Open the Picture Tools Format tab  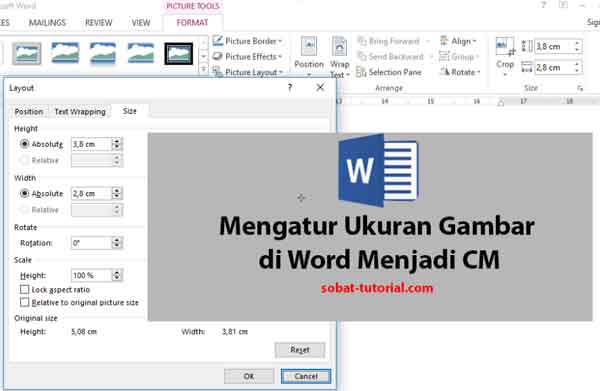192,23
